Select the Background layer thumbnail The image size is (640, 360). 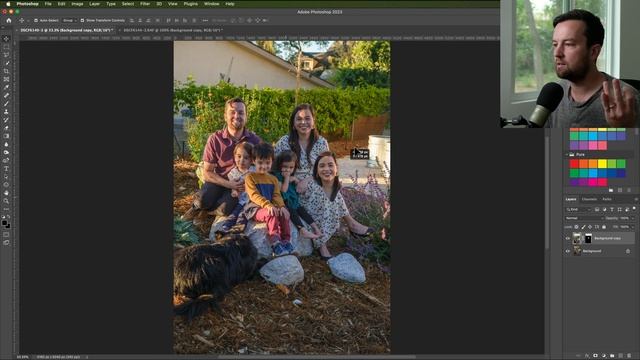(x=577, y=251)
